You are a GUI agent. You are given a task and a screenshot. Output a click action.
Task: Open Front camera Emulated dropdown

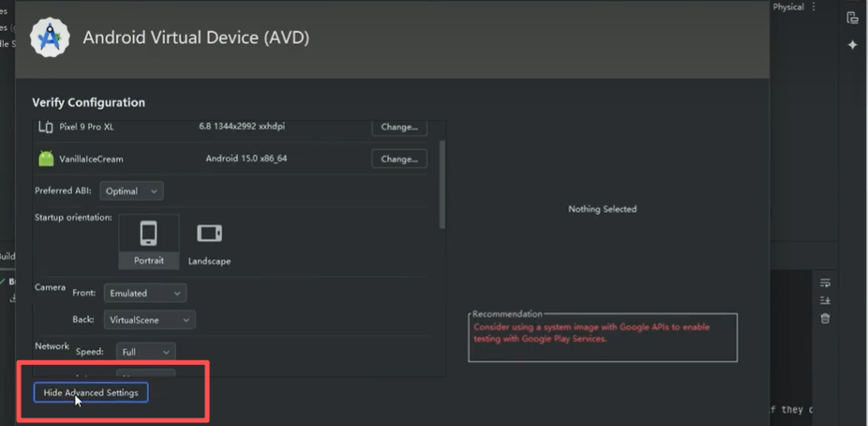tap(145, 293)
